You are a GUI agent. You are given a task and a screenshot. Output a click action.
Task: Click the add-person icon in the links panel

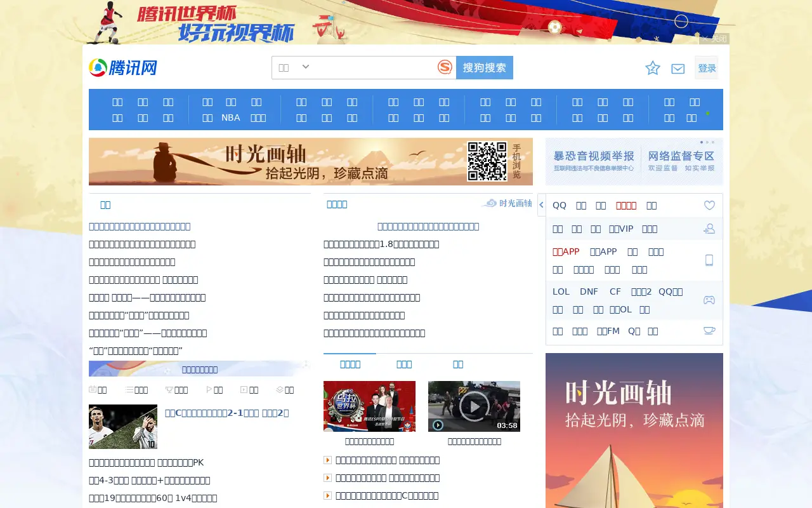pos(709,229)
